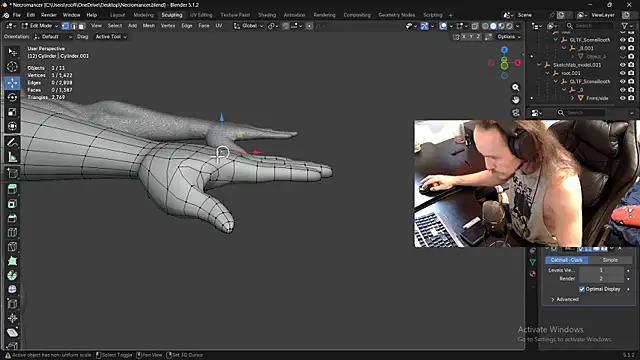
Task: Adjust the Levels Viewport value field
Action: (x=601, y=270)
